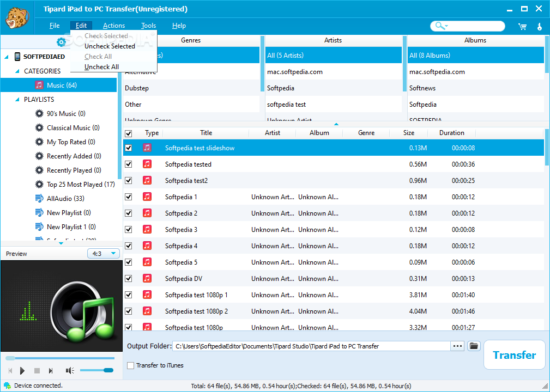Sort by Artist column header
Screen dimensions: 550x392
coord(273,133)
